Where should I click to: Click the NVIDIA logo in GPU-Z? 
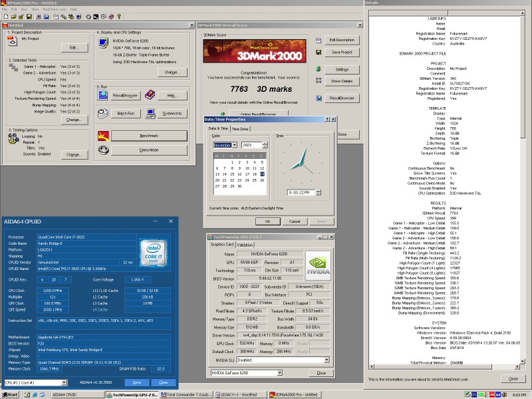tap(319, 265)
